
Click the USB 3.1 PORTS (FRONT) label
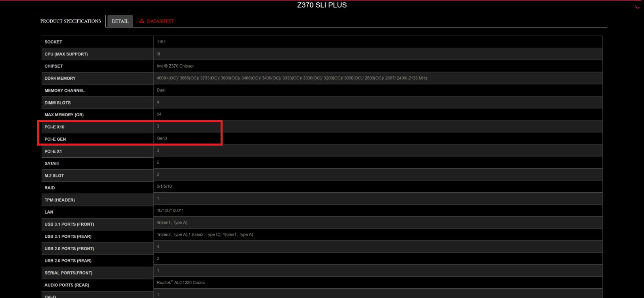(x=69, y=224)
